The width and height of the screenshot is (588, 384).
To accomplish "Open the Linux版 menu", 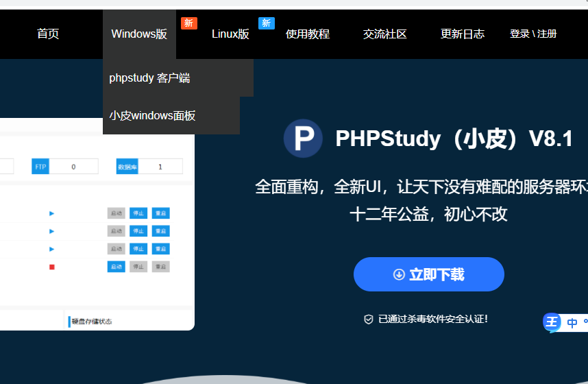I will click(x=230, y=34).
